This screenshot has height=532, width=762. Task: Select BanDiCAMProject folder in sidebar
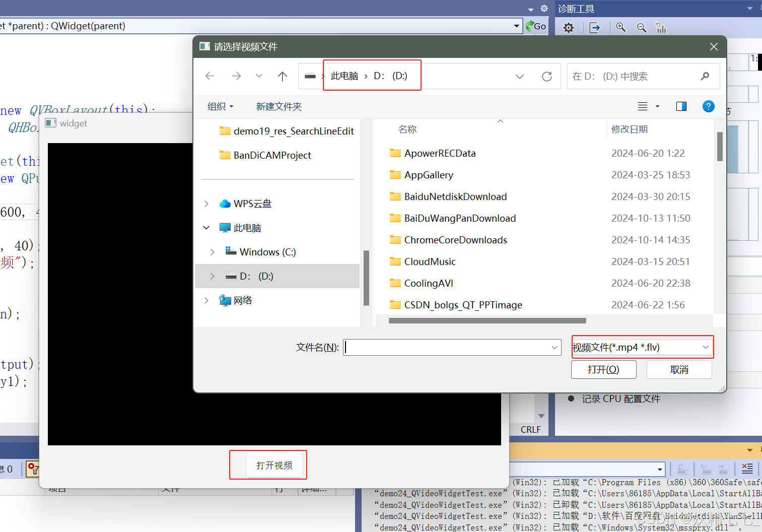(x=265, y=155)
